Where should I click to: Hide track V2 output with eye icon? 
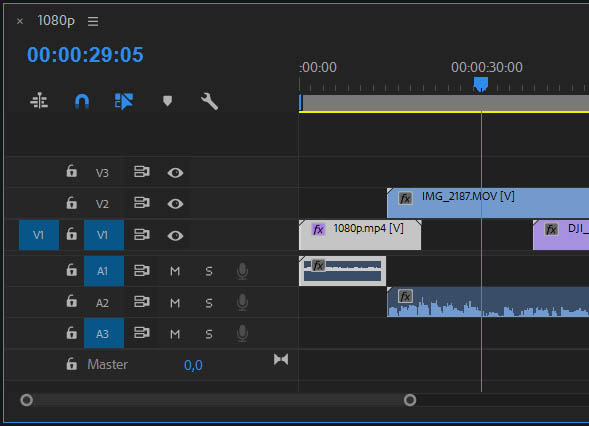175,204
